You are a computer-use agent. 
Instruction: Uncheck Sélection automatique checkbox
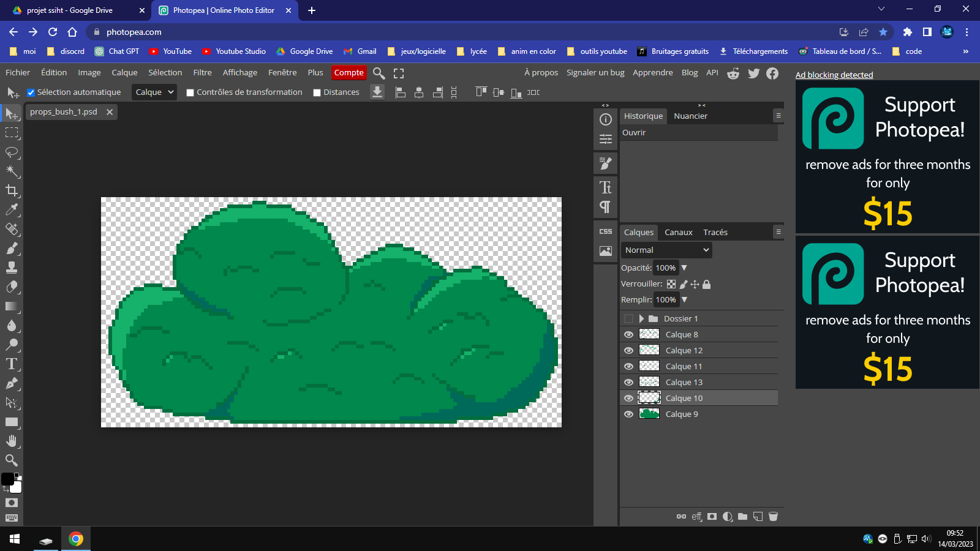pyautogui.click(x=31, y=92)
